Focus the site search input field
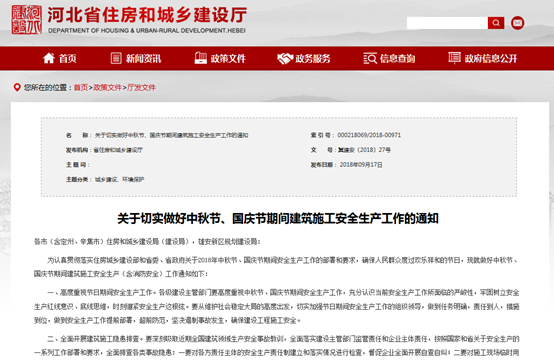Screen dimensions: 554x360 [447, 23]
